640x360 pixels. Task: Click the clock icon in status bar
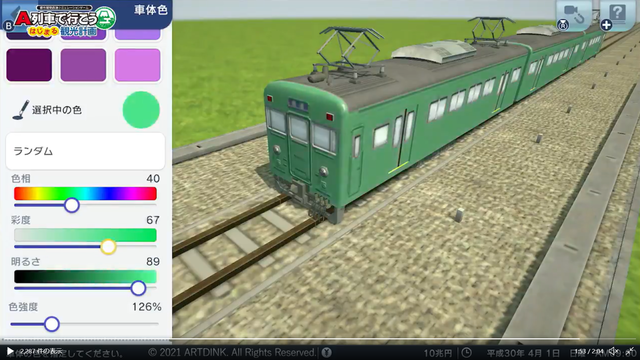[467, 352]
